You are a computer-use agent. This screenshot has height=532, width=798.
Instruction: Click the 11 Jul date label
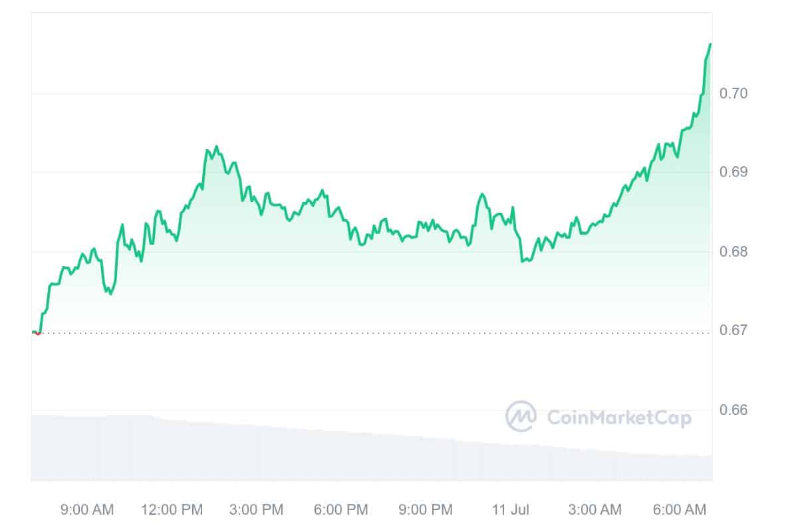(511, 510)
